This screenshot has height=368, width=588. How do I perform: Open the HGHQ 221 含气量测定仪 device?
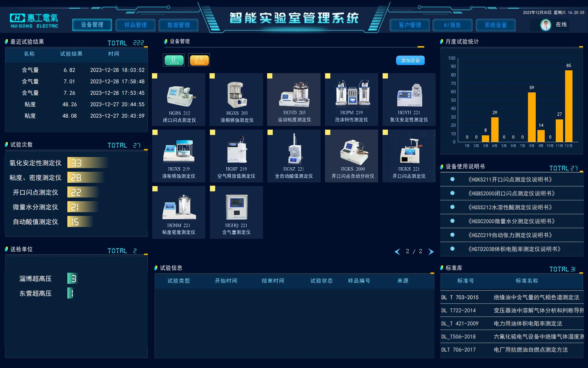236,208
